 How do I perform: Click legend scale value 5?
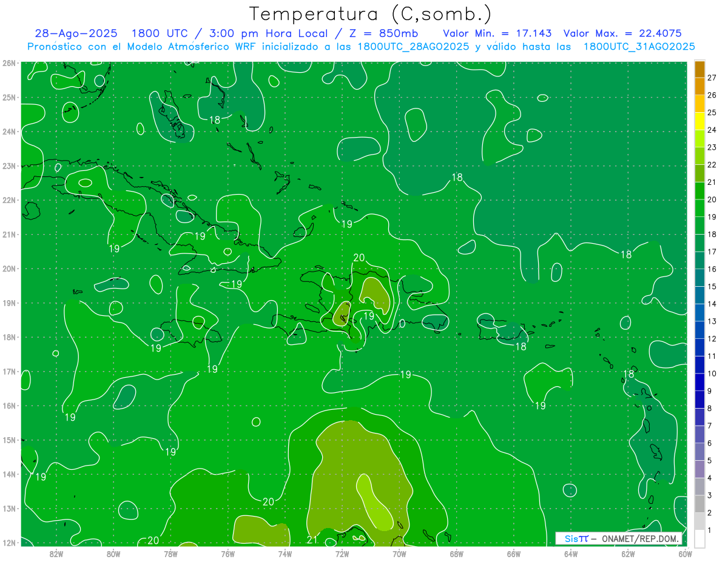(710, 461)
